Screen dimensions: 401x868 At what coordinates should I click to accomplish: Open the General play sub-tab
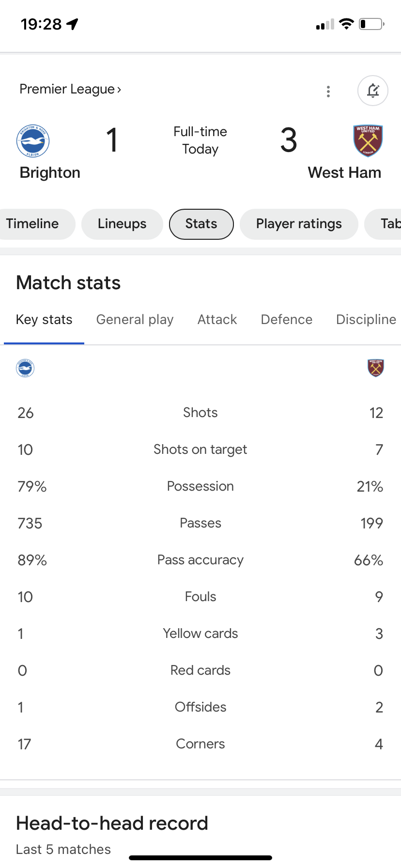[135, 320]
